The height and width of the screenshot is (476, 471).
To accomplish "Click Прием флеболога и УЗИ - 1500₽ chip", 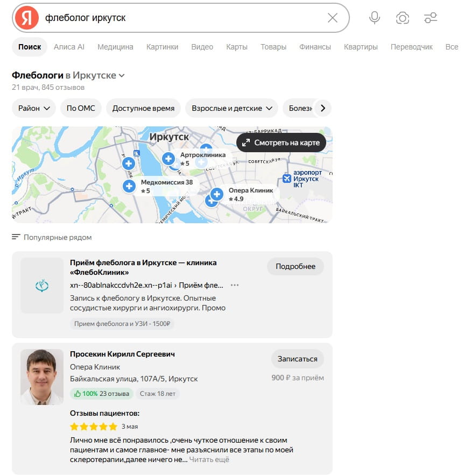I will pyautogui.click(x=122, y=324).
